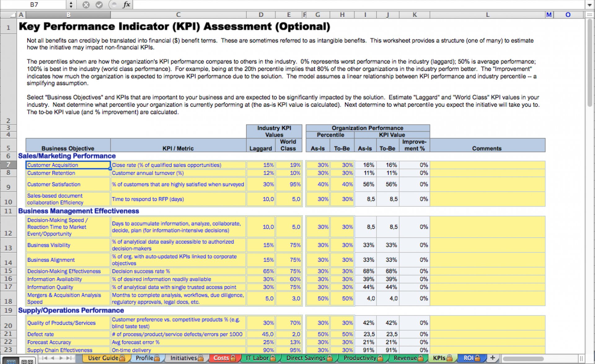Click the cancel entry icon in formula bar
The height and width of the screenshot is (364, 595).
point(86,5)
